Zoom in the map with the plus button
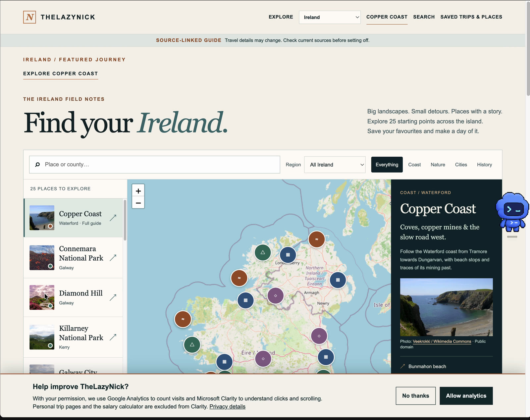 [138, 191]
